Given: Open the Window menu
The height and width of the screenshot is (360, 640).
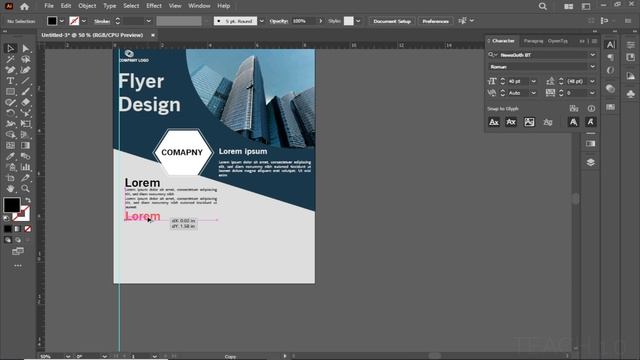Looking at the screenshot, I should (199, 6).
